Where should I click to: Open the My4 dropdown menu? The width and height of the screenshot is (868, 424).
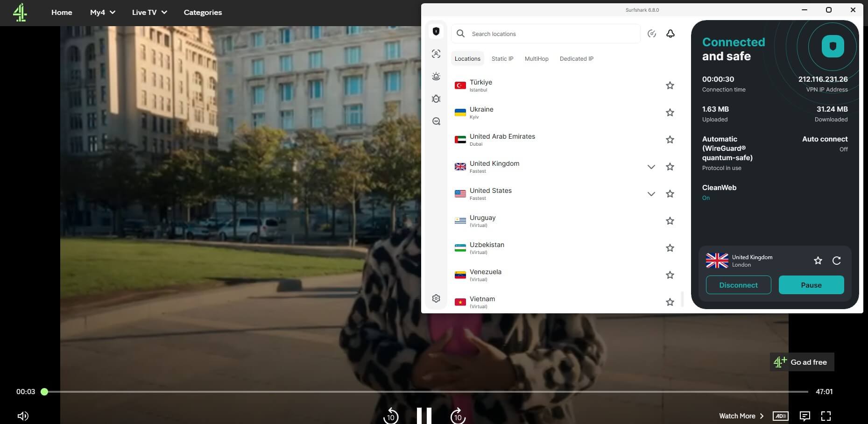102,13
